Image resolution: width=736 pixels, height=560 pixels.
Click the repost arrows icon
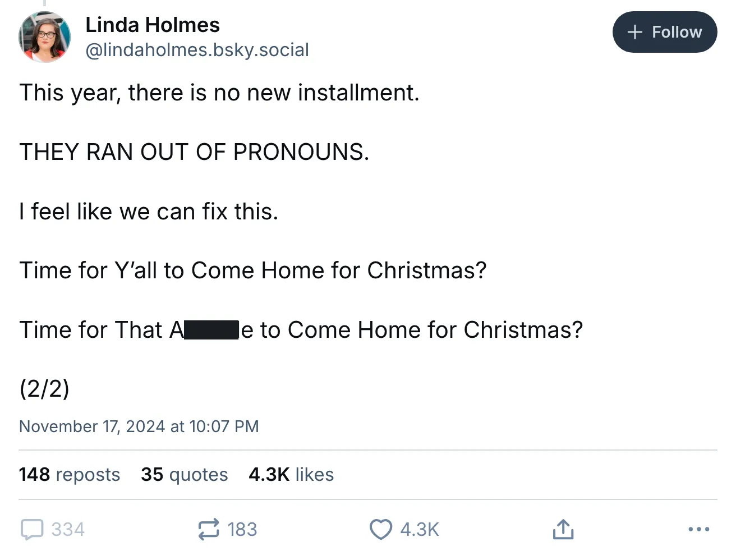208,529
